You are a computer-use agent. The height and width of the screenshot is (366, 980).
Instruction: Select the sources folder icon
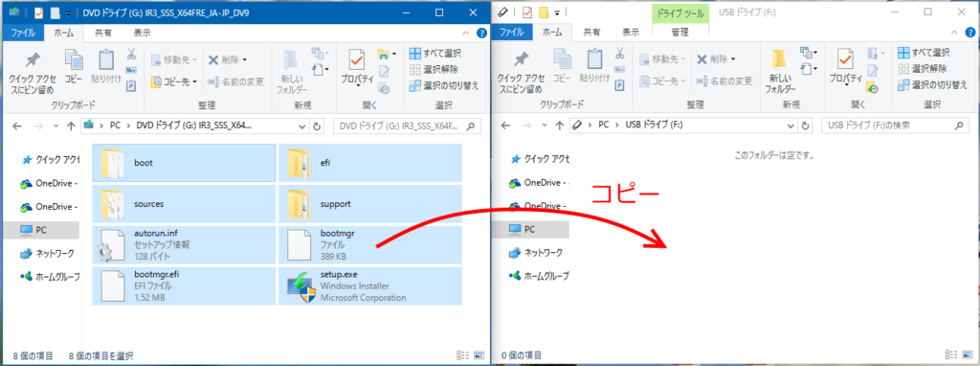tap(113, 204)
